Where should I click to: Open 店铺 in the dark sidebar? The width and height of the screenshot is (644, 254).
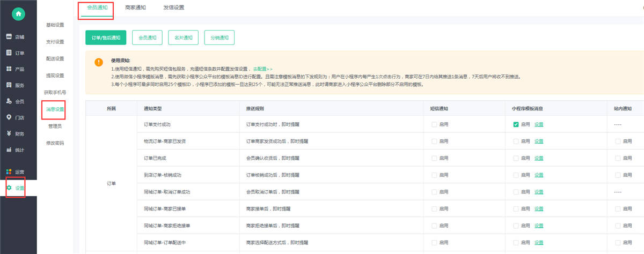(x=15, y=37)
